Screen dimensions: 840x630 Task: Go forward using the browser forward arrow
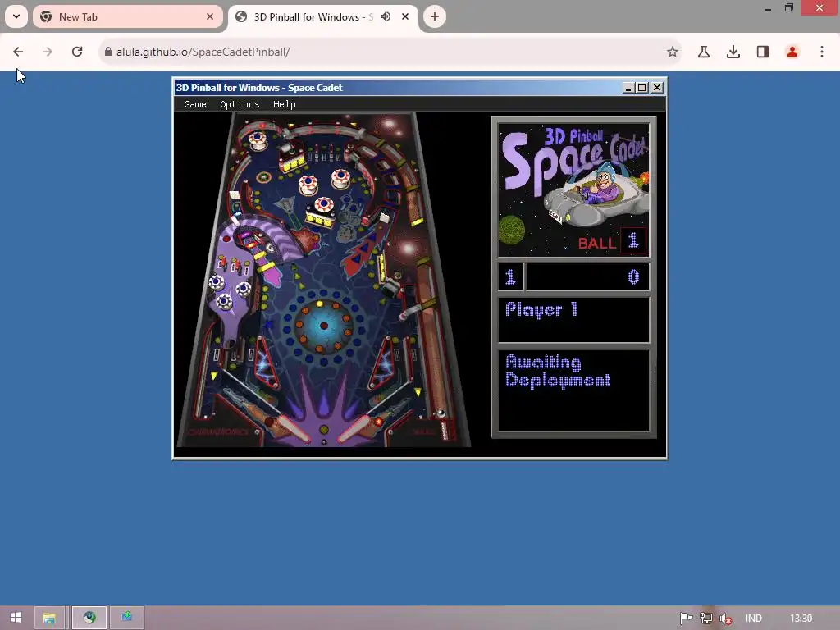point(48,52)
